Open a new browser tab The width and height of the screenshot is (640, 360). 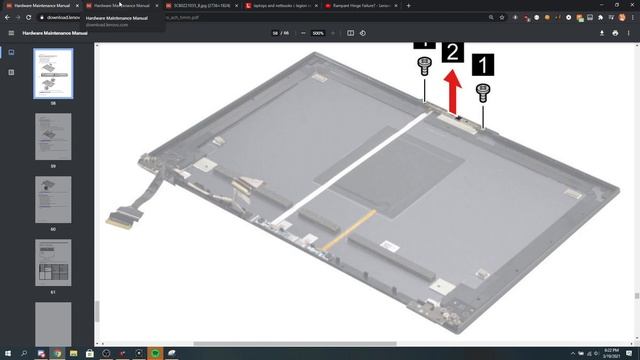pyautogui.click(x=408, y=6)
